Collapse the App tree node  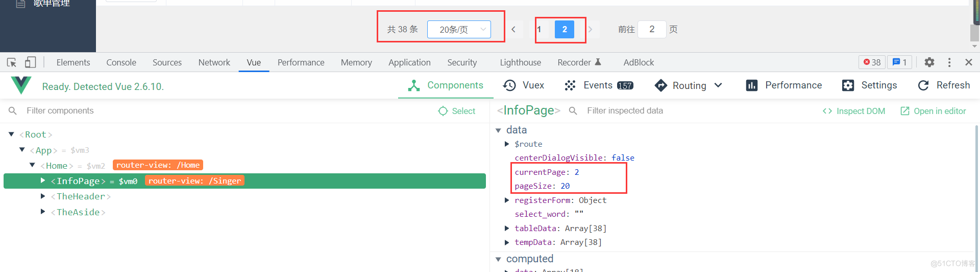(x=22, y=150)
